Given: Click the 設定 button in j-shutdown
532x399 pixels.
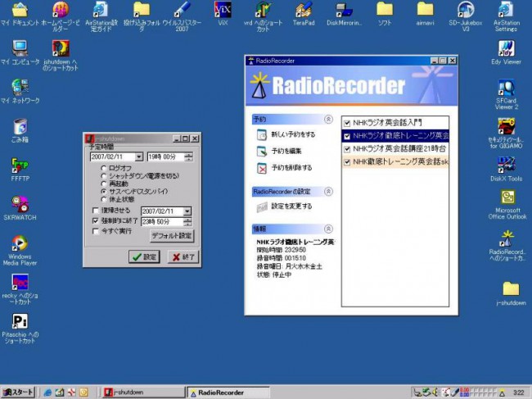Looking at the screenshot, I should pos(144,256).
